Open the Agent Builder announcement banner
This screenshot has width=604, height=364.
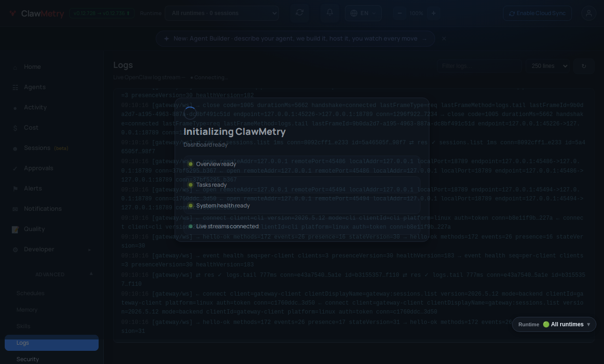pyautogui.click(x=295, y=39)
